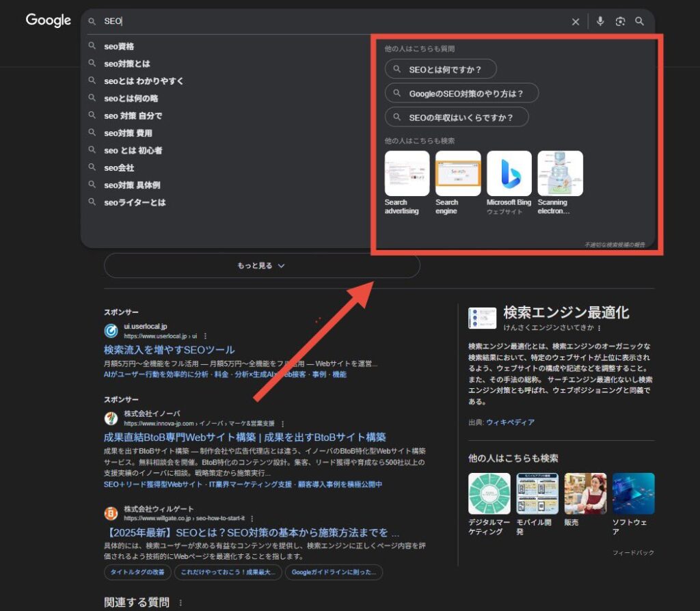Open three-dot menu beside ui.userlocal.jp ad

204,336
